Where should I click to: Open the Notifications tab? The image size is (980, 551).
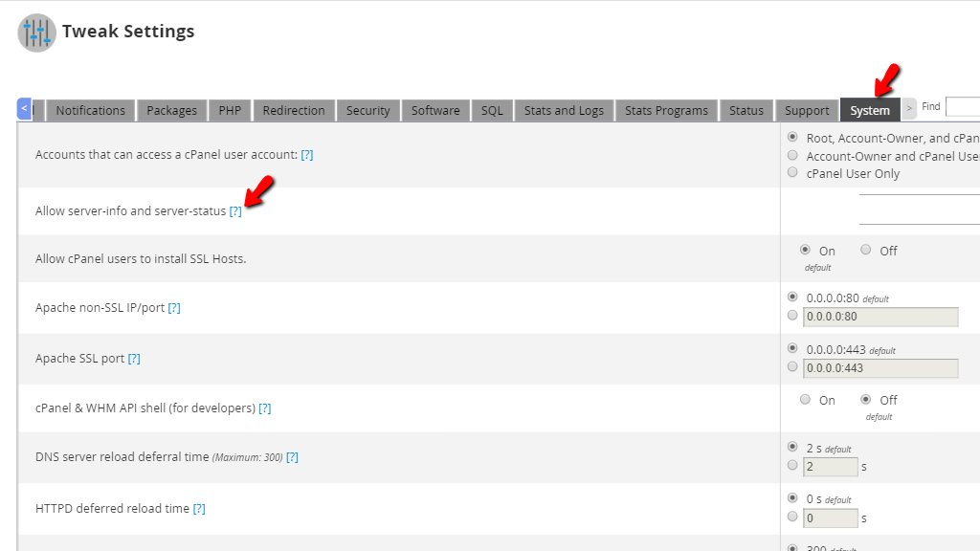click(91, 111)
